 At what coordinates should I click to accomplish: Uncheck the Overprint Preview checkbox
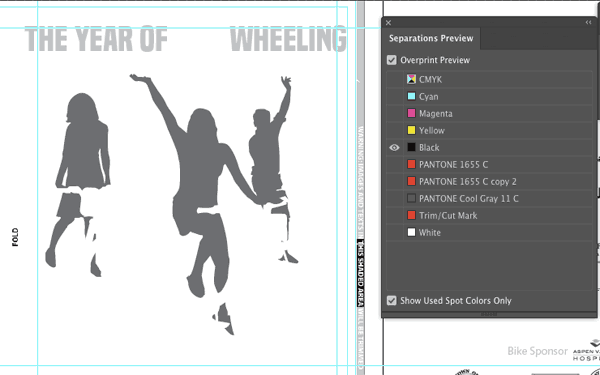point(391,60)
